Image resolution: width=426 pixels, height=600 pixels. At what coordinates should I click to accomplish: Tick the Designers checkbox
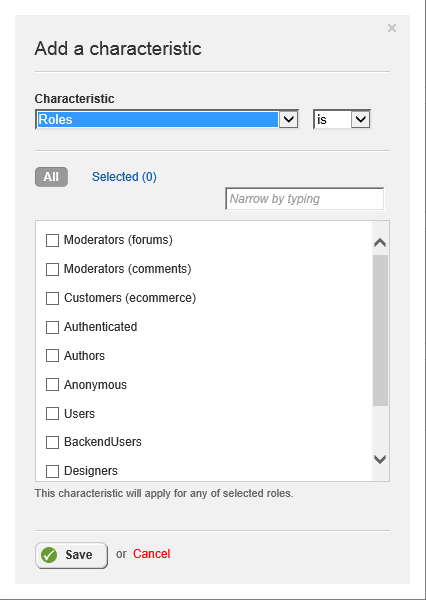point(52,471)
